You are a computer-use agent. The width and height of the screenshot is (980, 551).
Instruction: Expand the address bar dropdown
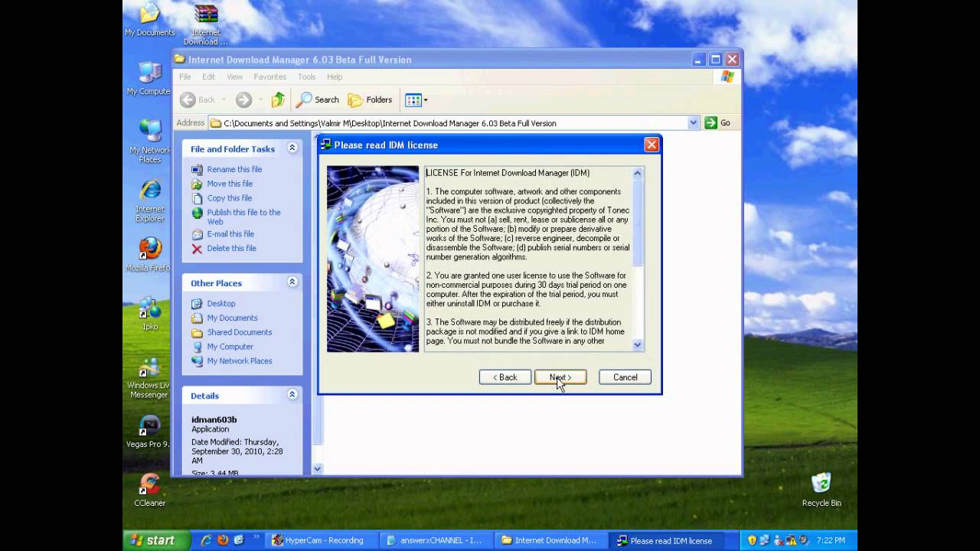point(693,122)
